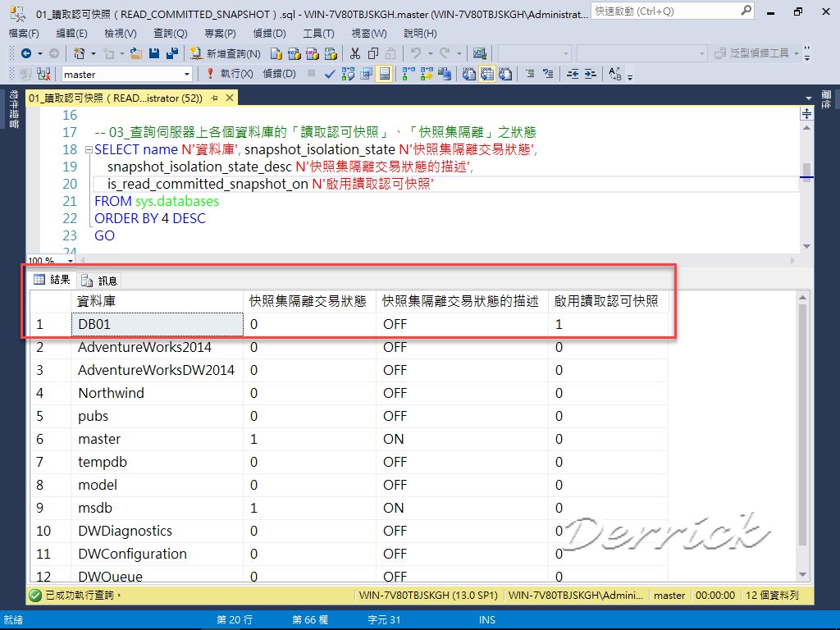Open the 檢視(V) menu
The image size is (840, 630).
click(121, 33)
